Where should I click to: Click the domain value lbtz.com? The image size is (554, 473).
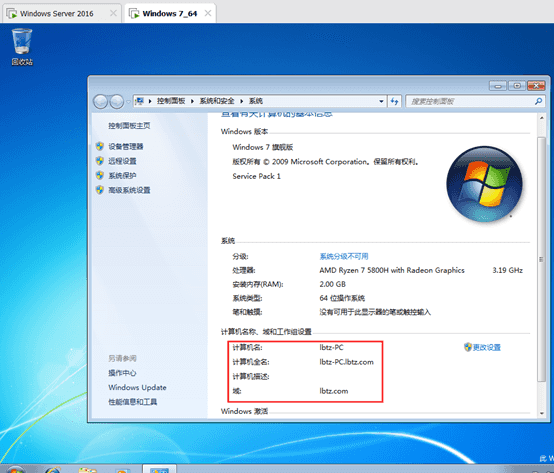point(334,391)
